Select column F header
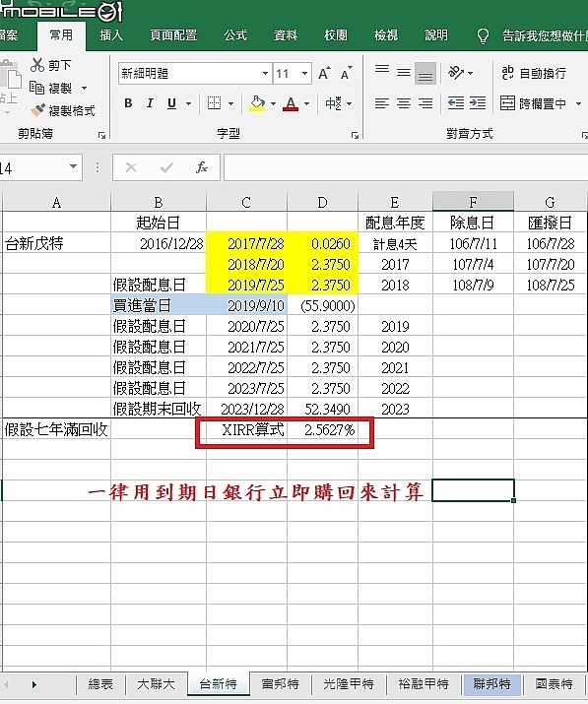This screenshot has height=704, width=588. (x=473, y=202)
